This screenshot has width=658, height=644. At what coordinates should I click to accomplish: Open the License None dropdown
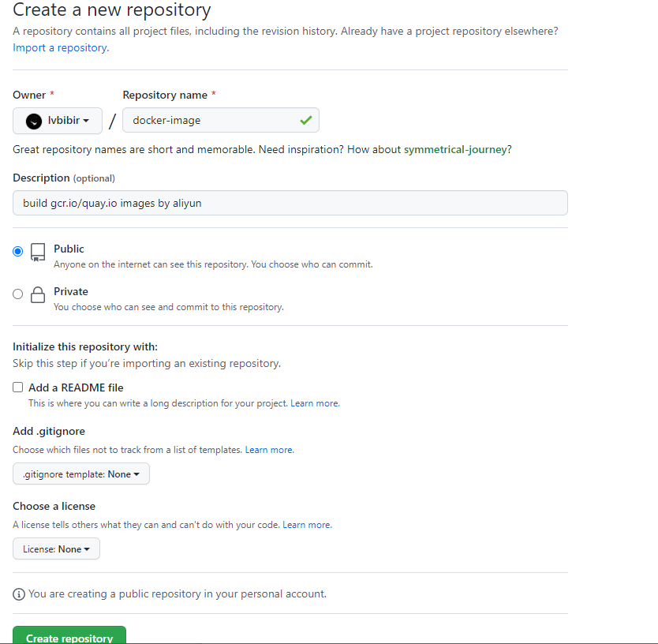(56, 549)
